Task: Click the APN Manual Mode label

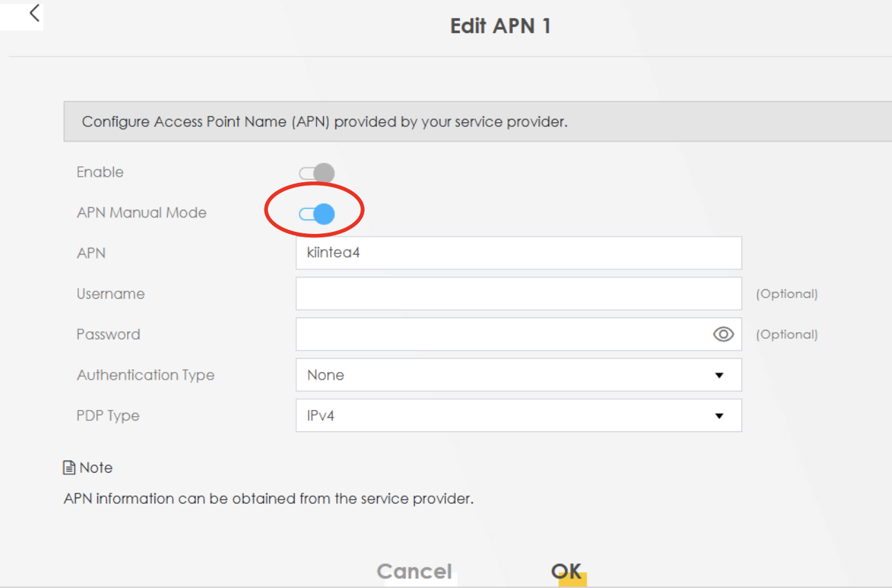Action: [x=142, y=213]
